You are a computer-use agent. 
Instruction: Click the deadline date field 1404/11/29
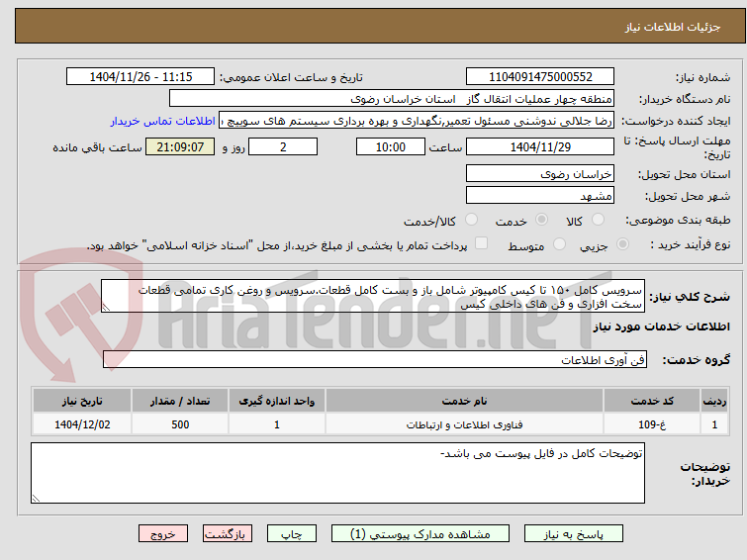pyautogui.click(x=540, y=146)
